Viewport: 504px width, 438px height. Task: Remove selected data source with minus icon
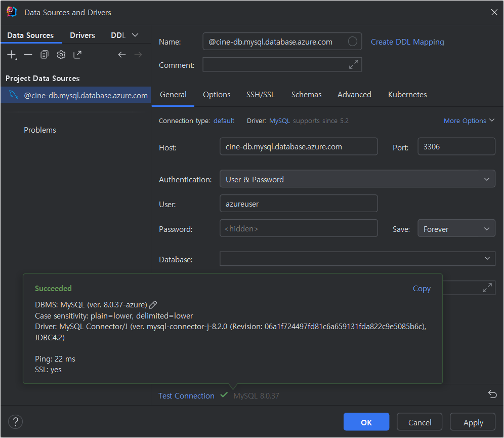(28, 55)
